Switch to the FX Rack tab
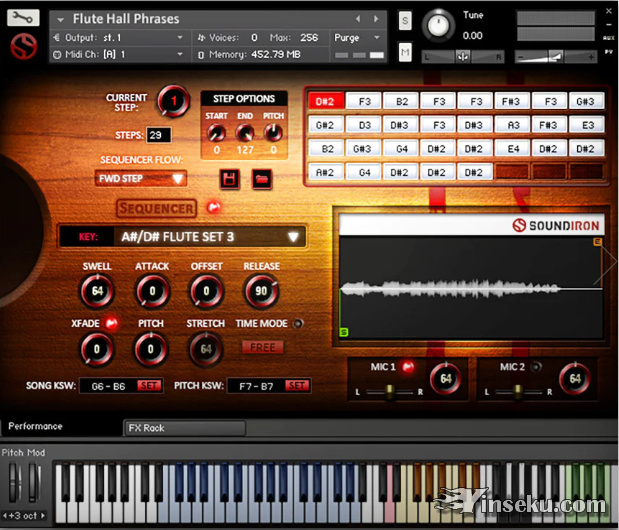 [x=184, y=428]
